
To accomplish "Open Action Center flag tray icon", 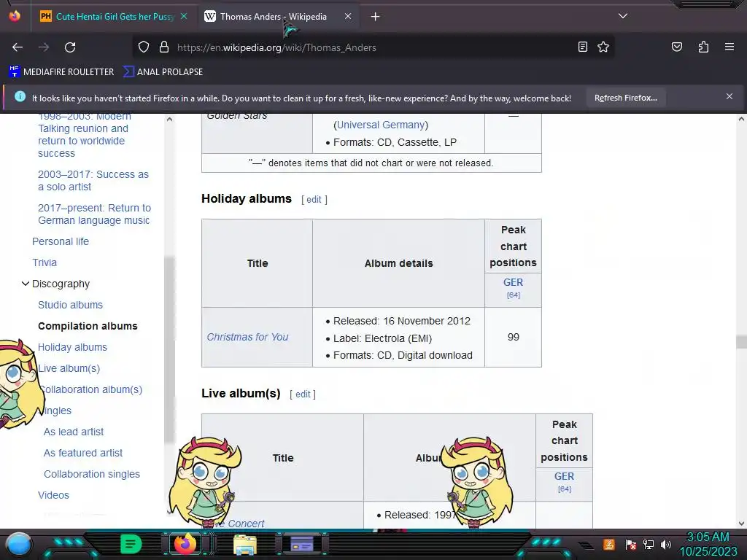I will coord(630,544).
